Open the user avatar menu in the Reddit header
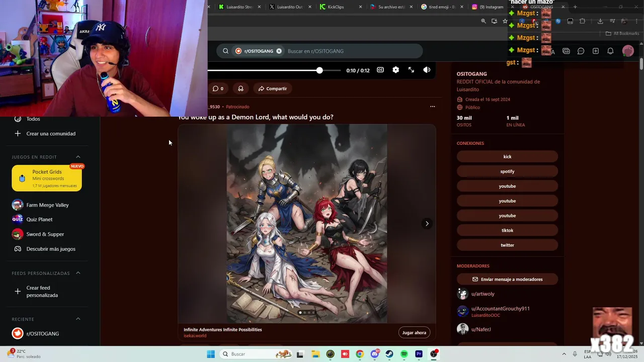Viewport: 644px width, 362px height. (628, 51)
